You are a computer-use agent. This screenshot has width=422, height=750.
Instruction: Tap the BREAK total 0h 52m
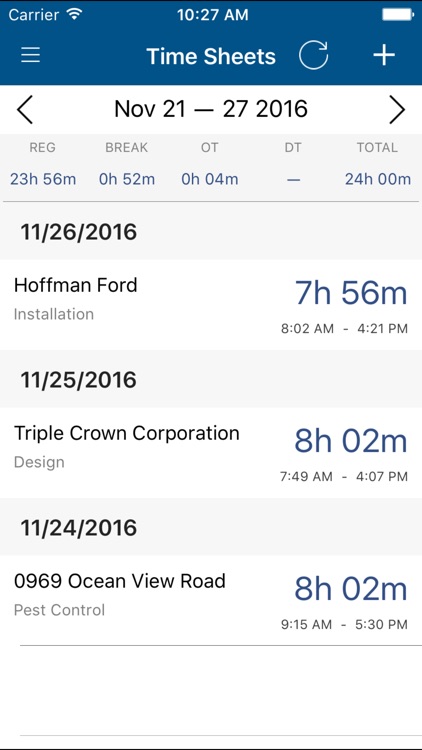coord(127,179)
